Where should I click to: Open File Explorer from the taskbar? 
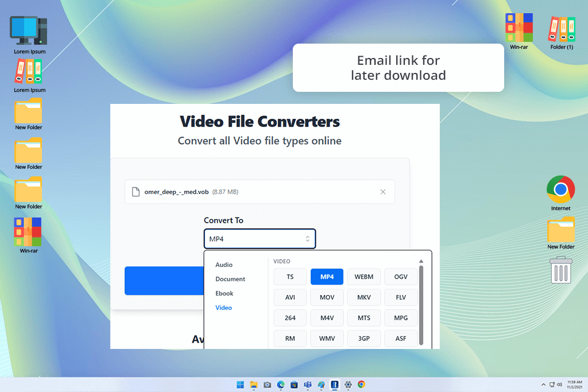point(254,385)
